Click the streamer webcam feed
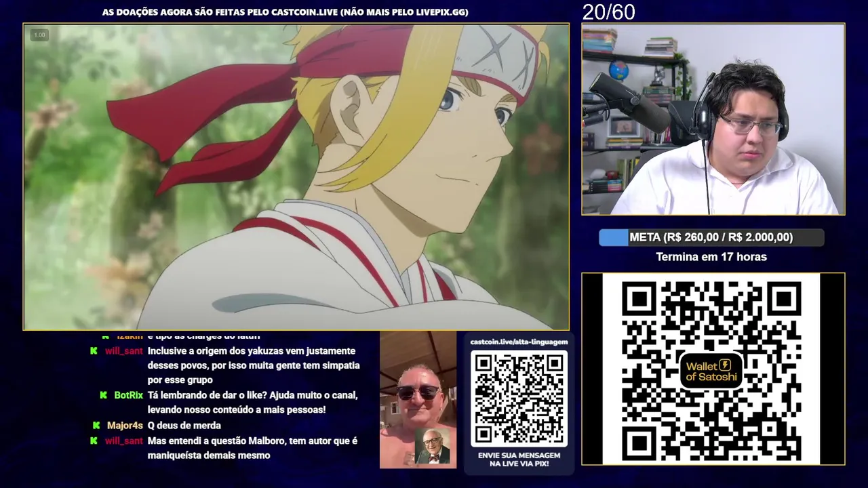This screenshot has width=868, height=488. [713, 119]
